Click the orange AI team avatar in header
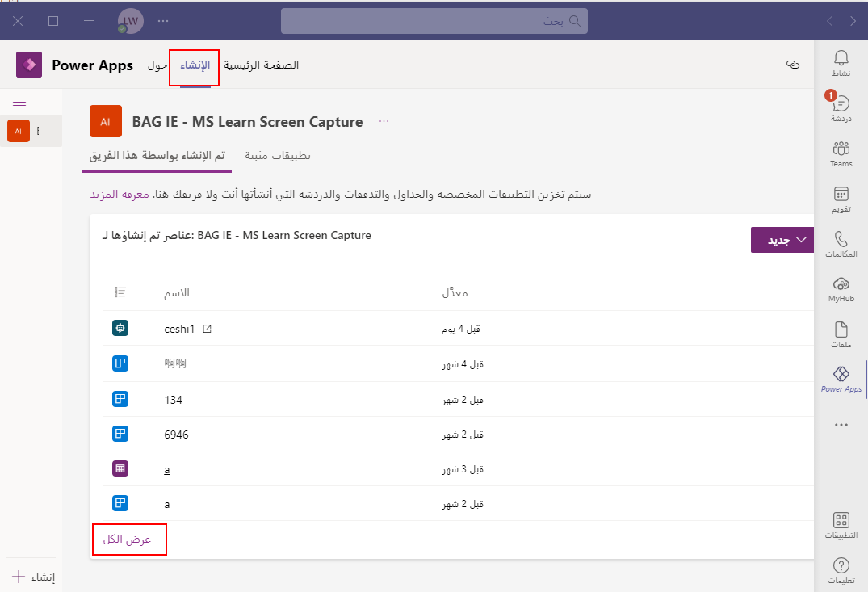This screenshot has width=868, height=592. tap(106, 121)
